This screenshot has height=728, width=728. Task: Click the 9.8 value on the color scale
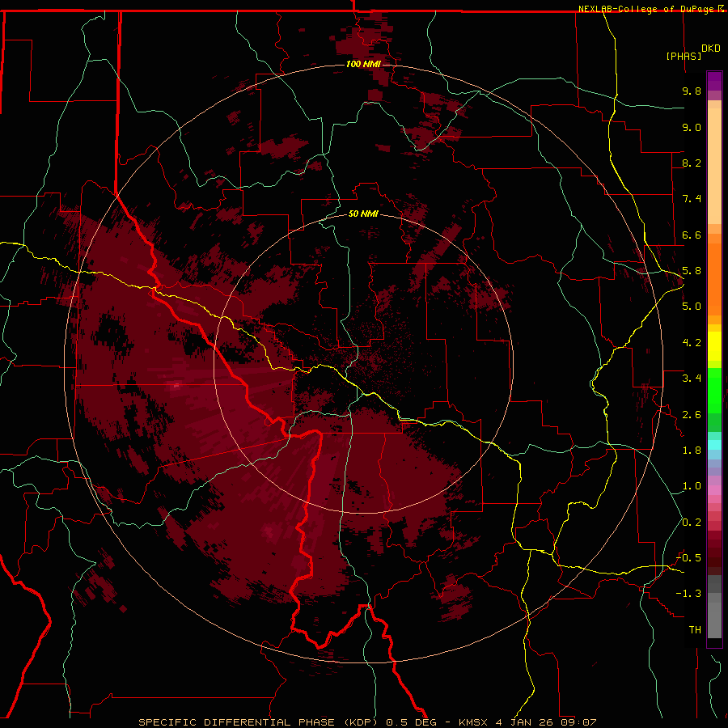coord(692,91)
